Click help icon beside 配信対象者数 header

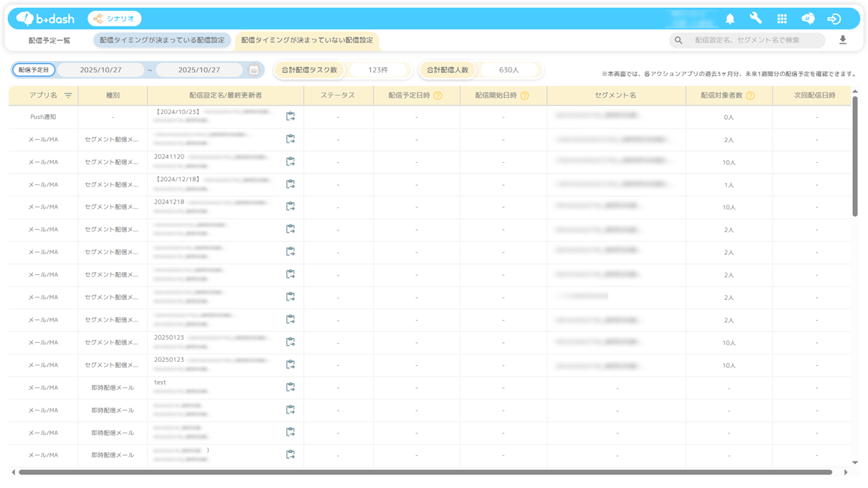pos(750,95)
